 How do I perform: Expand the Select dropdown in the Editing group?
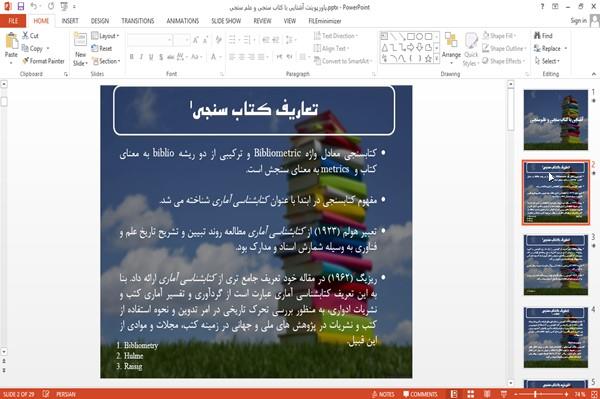point(547,61)
